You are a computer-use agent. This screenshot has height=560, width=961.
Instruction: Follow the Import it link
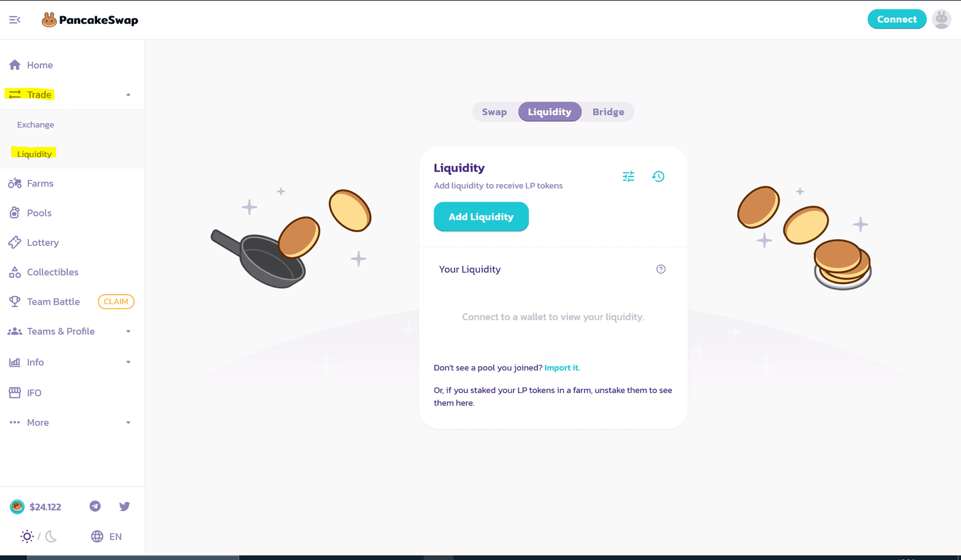point(562,368)
